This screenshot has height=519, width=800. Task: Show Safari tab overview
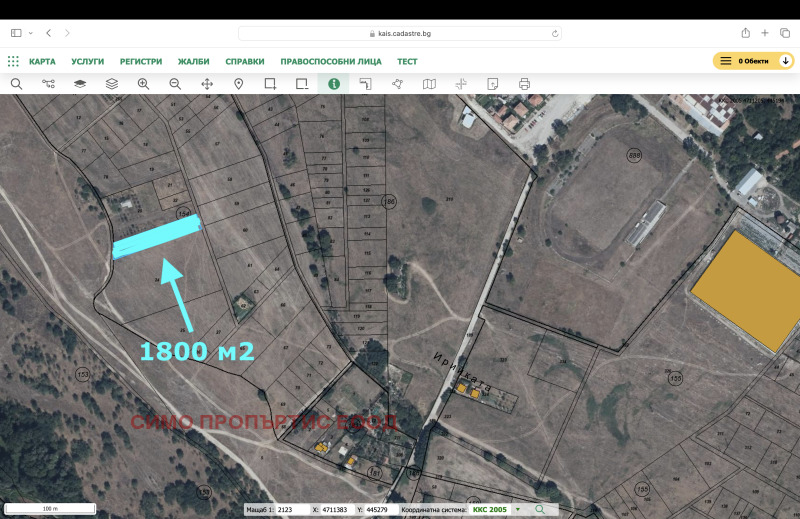(x=785, y=33)
